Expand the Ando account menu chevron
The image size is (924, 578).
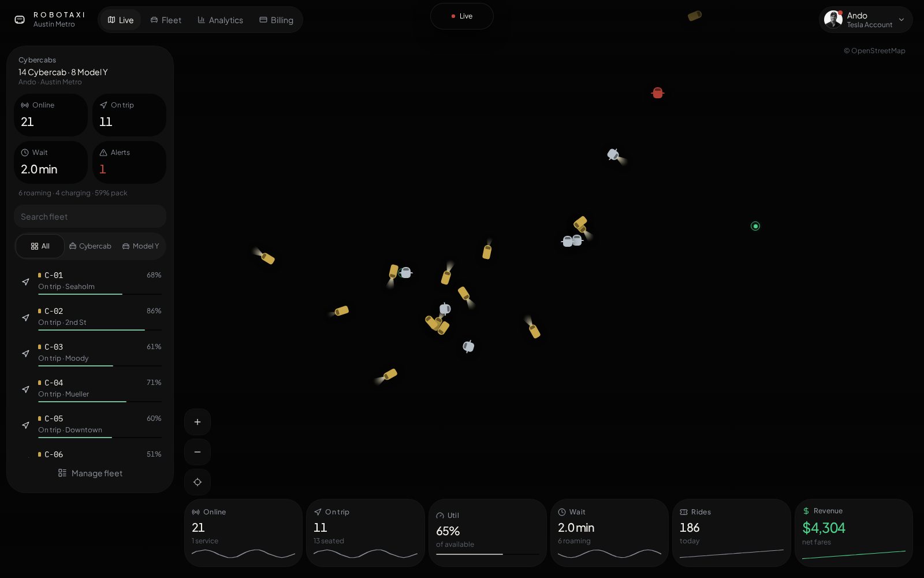pyautogui.click(x=901, y=20)
